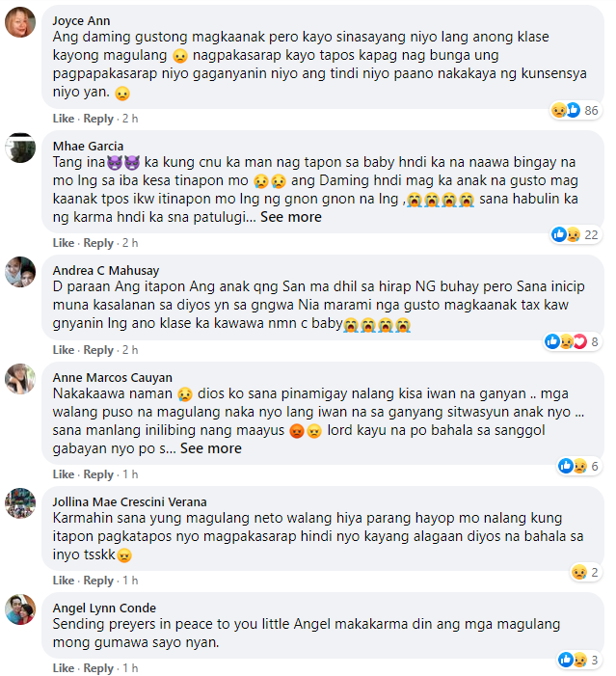The height and width of the screenshot is (676, 616).
Task: Open Mhae Garcia's profile picture
Action: coord(20,148)
